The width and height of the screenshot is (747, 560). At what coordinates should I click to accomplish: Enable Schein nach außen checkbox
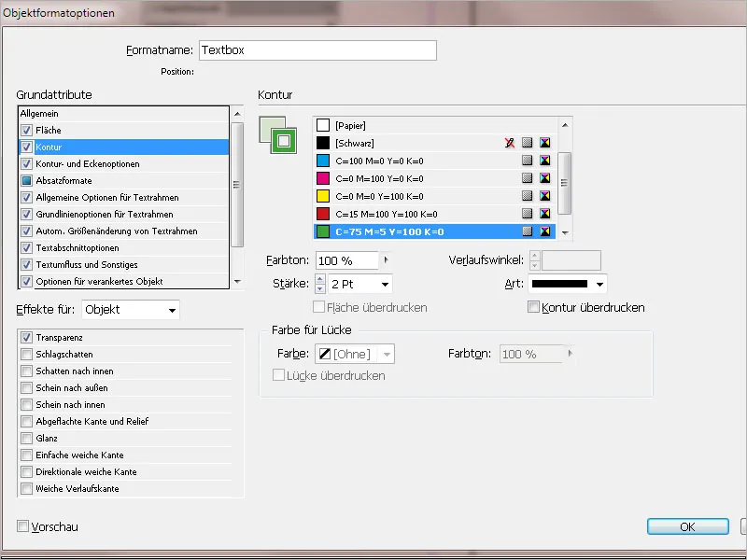[x=27, y=387]
